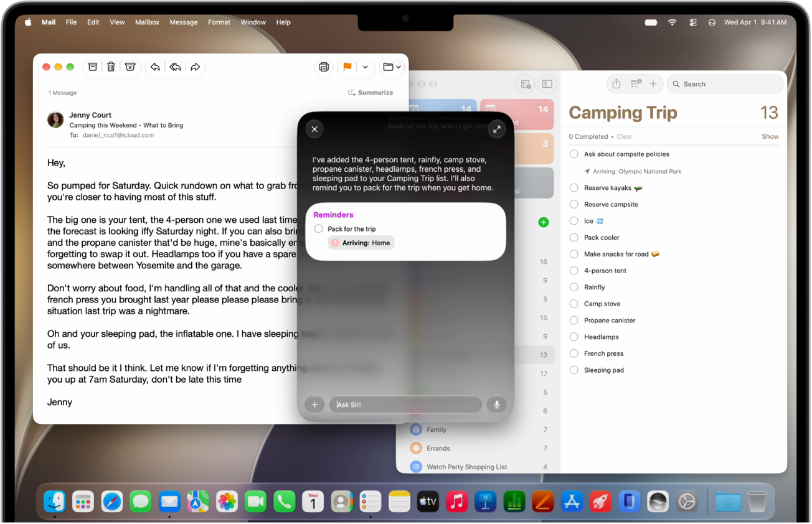Screen dimensions: 812x524
Task: Check off Reserve campsite
Action: [x=574, y=204]
